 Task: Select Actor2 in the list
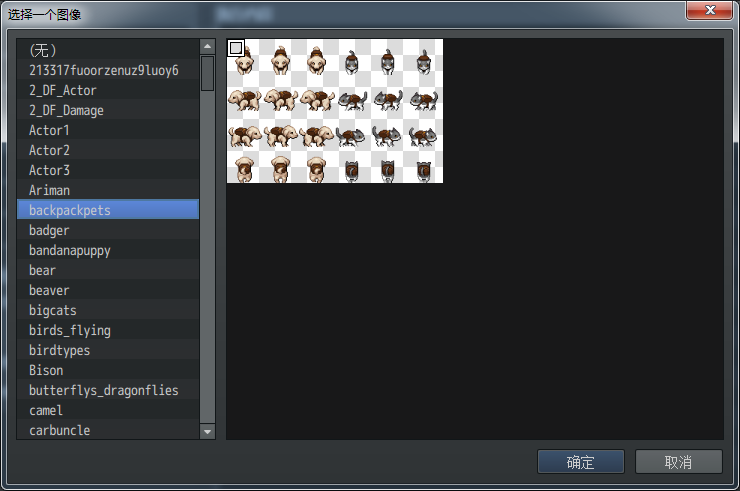click(x=108, y=150)
